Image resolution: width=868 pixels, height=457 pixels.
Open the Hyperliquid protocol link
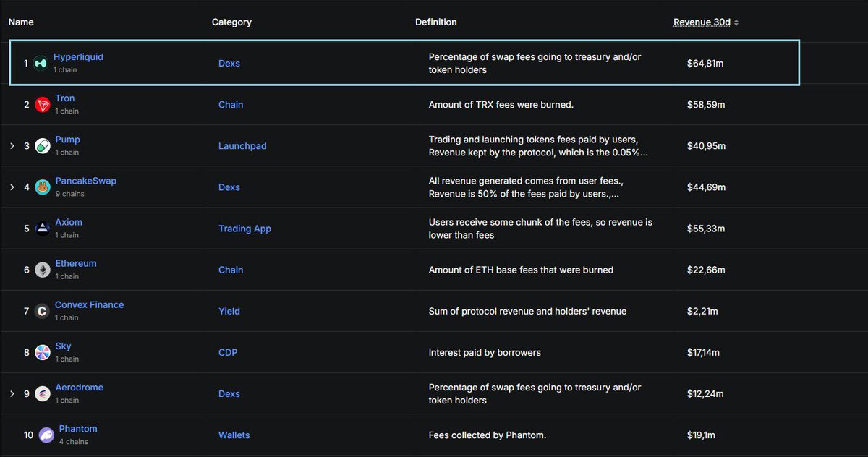tap(78, 57)
